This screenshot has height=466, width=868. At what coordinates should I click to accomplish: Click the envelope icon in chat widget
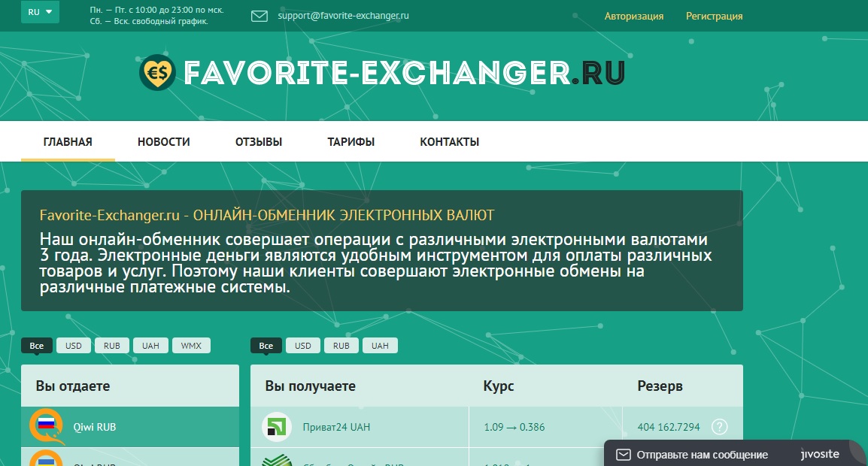pyautogui.click(x=624, y=455)
